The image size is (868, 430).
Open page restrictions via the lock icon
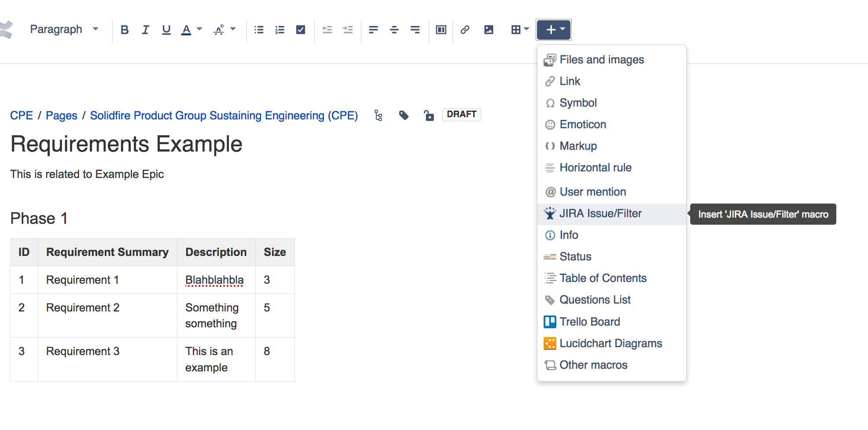point(429,115)
